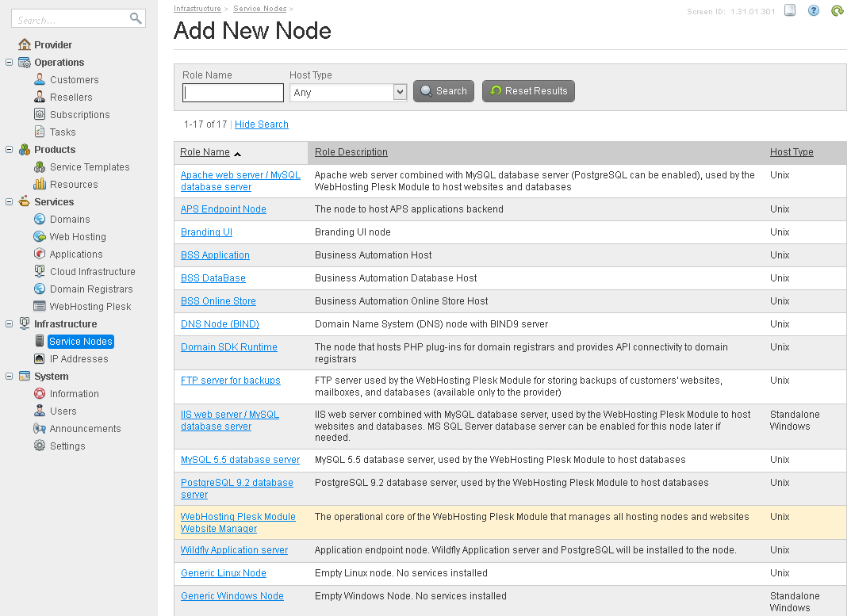The width and height of the screenshot is (851, 616).
Task: Click the Settings gear icon
Action: 40,446
